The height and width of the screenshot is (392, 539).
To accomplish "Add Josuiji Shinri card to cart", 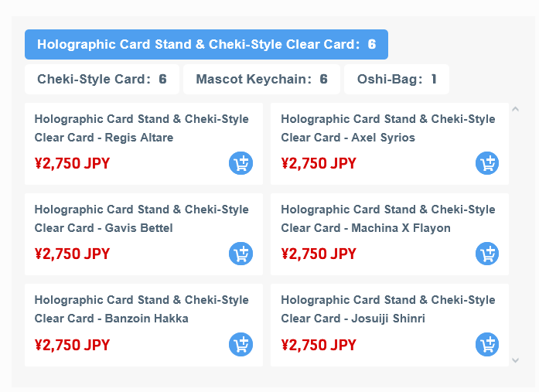I will click(487, 344).
